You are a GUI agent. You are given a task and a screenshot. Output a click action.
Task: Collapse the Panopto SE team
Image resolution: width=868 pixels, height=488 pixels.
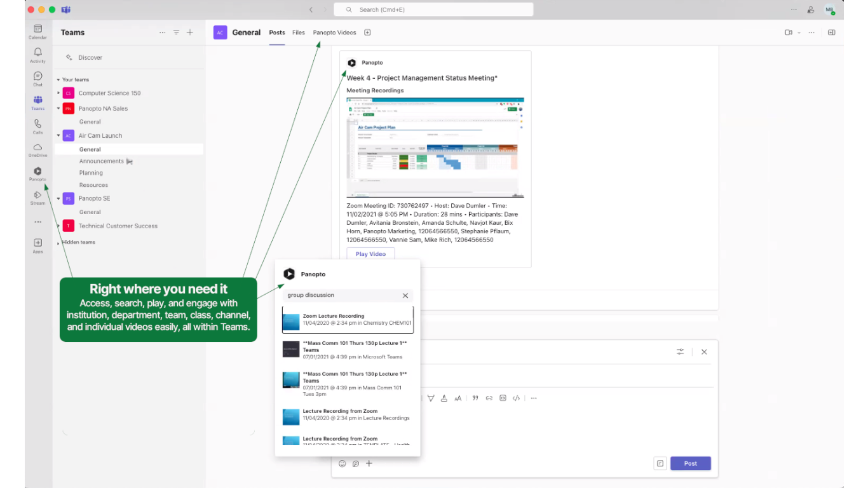(x=58, y=199)
